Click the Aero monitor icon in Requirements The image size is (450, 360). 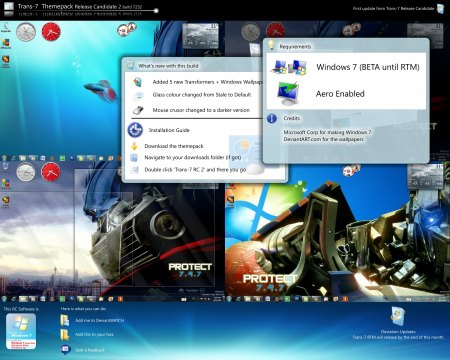click(289, 94)
